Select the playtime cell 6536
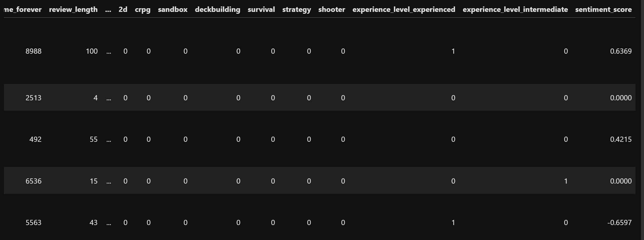 [x=34, y=181]
